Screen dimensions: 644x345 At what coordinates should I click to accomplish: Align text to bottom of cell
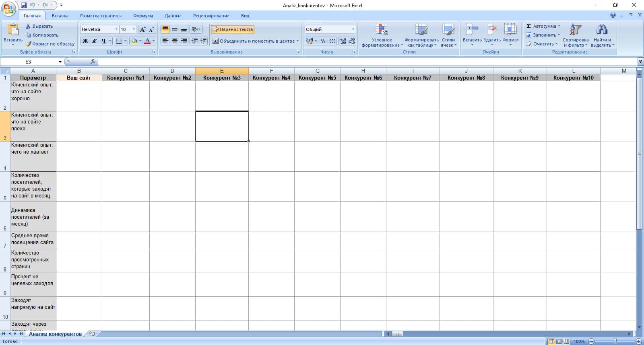point(184,29)
